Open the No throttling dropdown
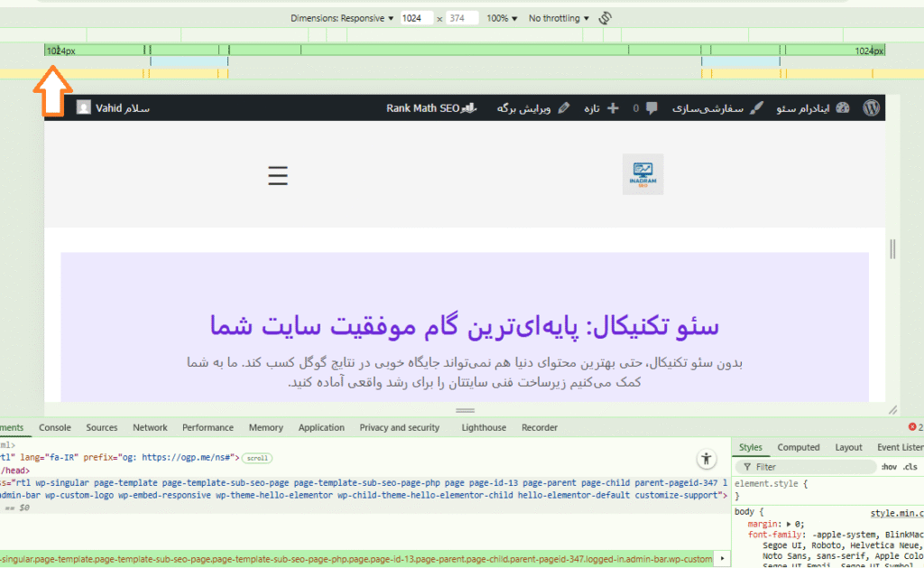 (x=559, y=18)
